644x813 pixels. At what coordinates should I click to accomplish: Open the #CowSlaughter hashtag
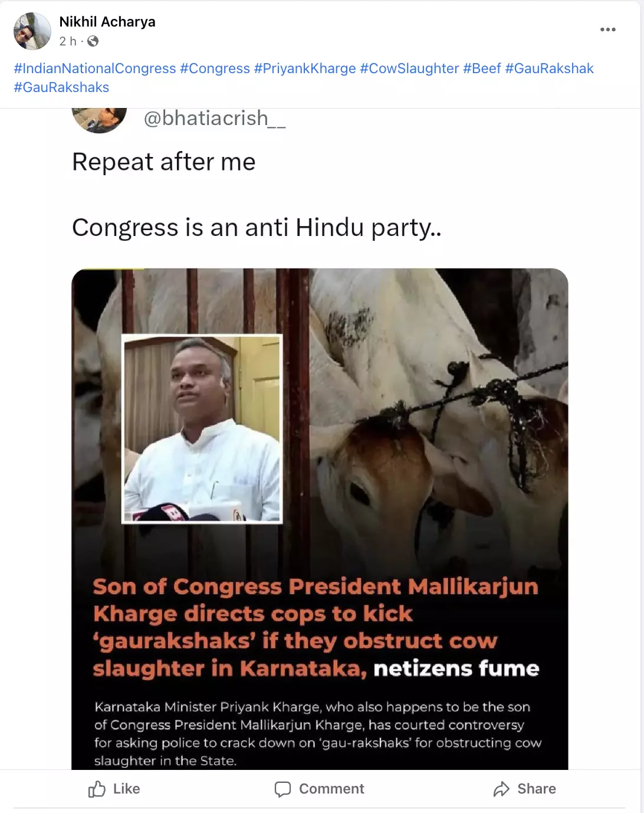click(409, 68)
